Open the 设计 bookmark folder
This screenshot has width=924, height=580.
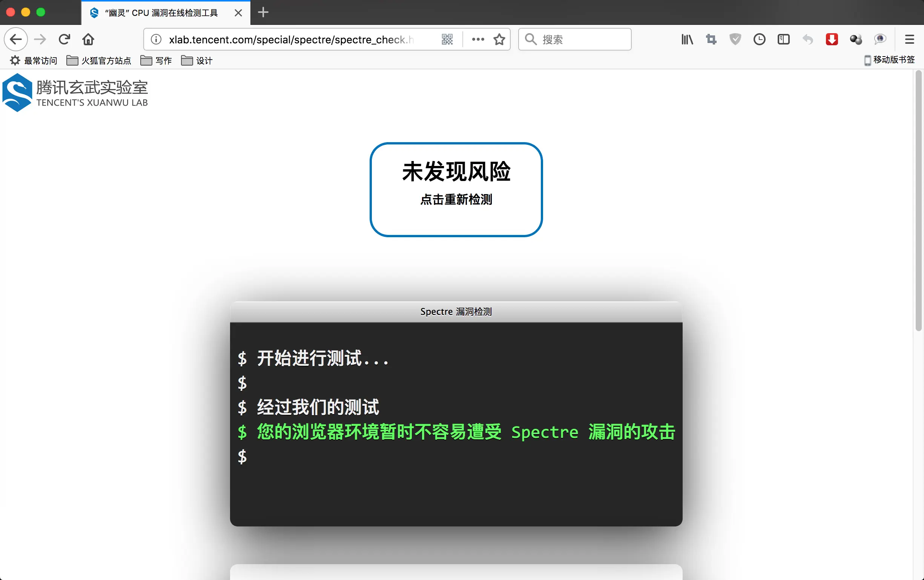[197, 61]
